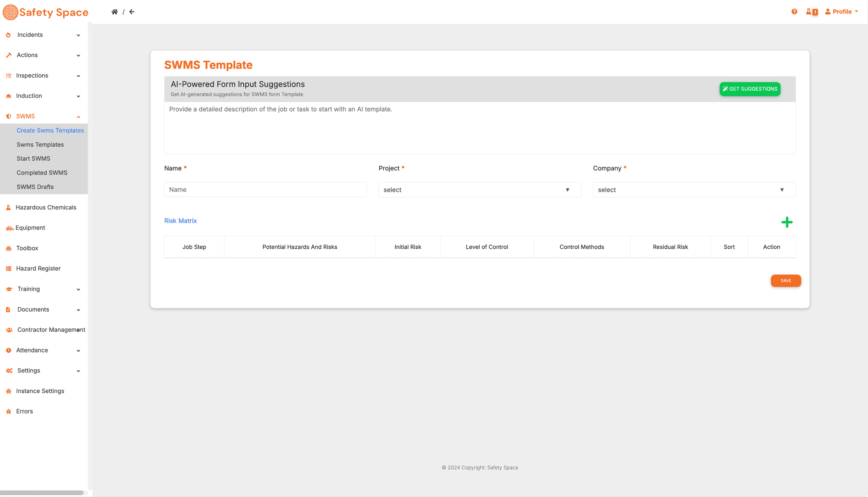Click the sidebar horizontal scrollbar
The width and height of the screenshot is (868, 497).
42,493
